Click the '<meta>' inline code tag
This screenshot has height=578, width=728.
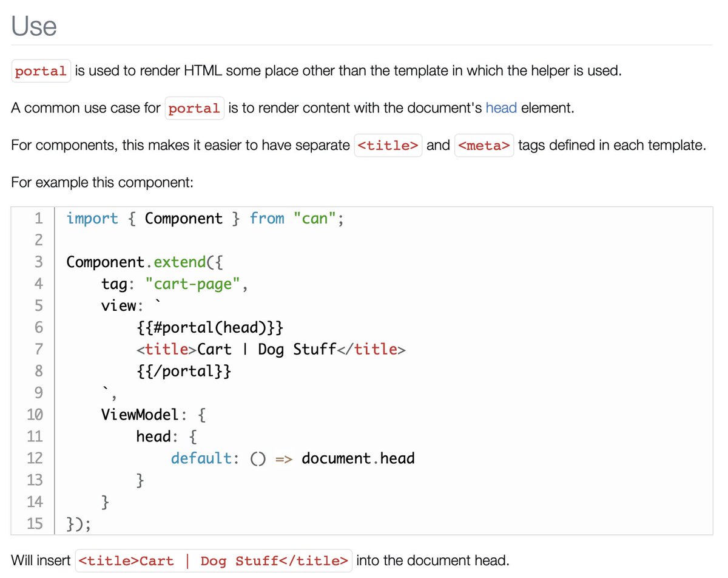[484, 146]
